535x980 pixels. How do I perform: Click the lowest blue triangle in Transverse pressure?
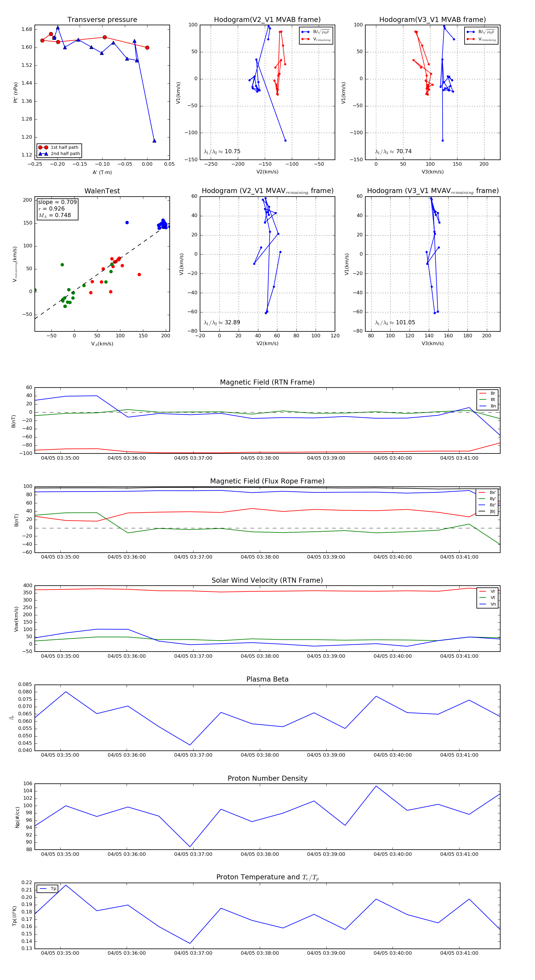pos(154,141)
